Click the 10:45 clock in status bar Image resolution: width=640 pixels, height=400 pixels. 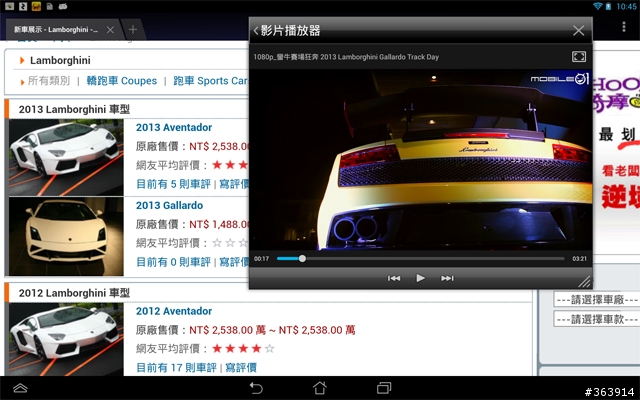(626, 6)
